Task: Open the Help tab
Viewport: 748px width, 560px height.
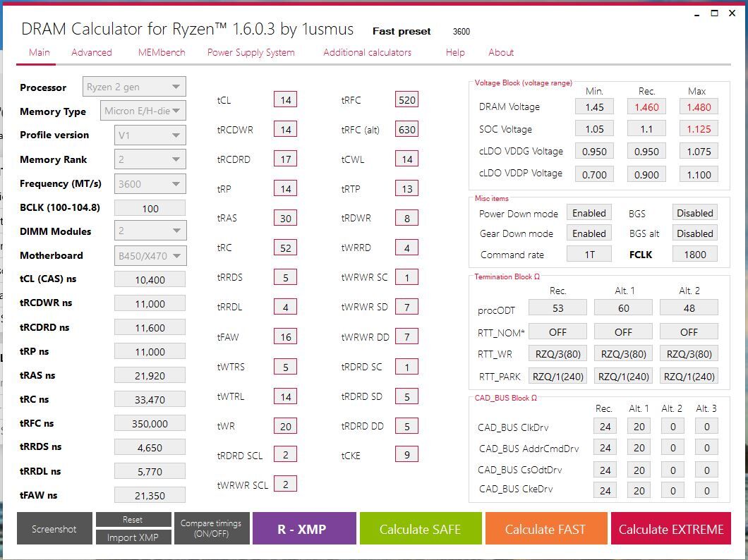Action: pos(455,52)
